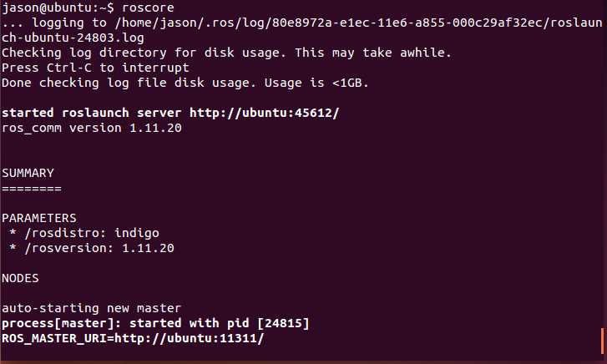Viewport: 607px width, 364px height.
Task: Click the Checking log directory message
Action: (225, 53)
